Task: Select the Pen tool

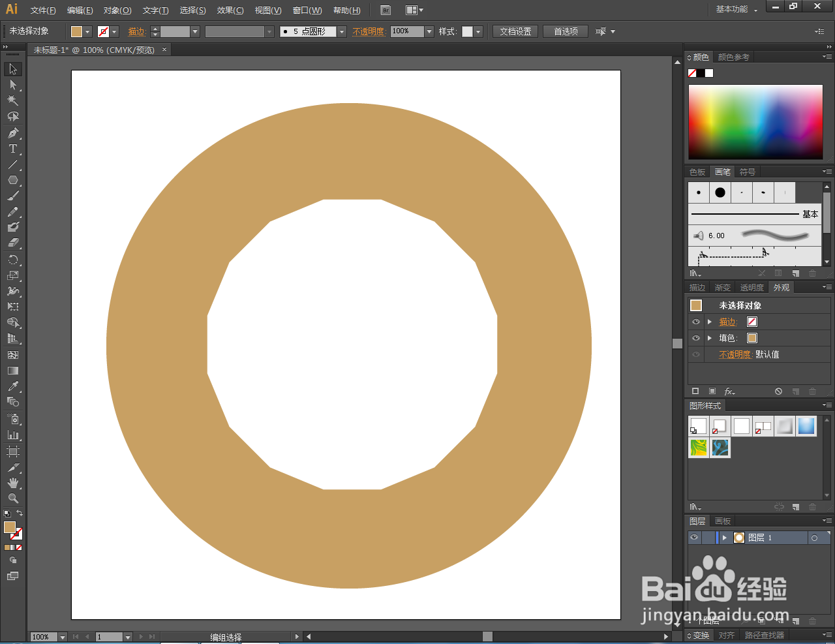Action: click(13, 133)
